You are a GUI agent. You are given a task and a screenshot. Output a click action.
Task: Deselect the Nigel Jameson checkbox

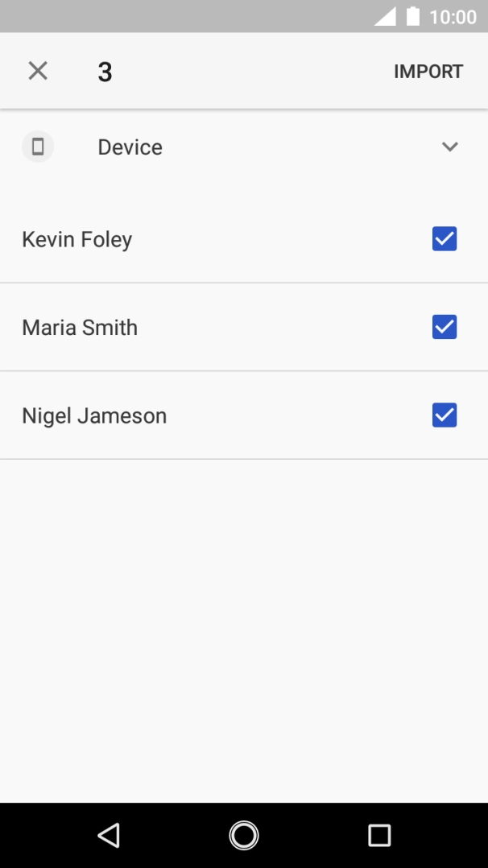point(445,415)
